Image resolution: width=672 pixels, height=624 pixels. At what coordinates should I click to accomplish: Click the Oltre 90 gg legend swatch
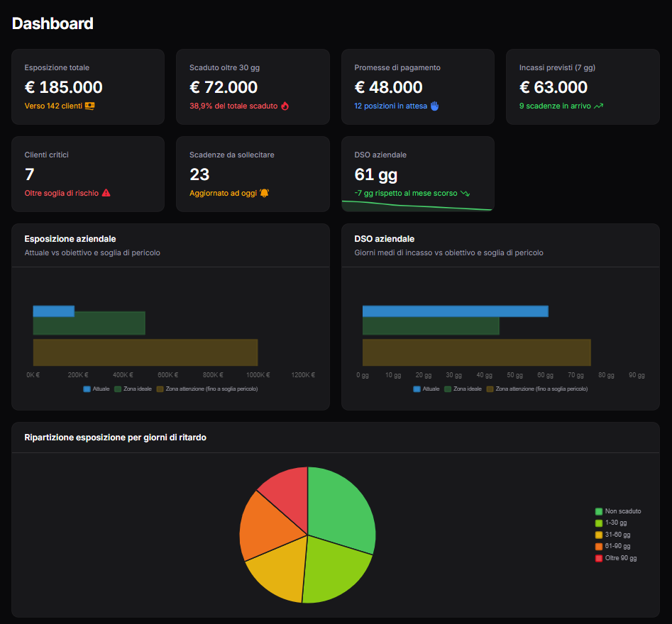tap(599, 558)
